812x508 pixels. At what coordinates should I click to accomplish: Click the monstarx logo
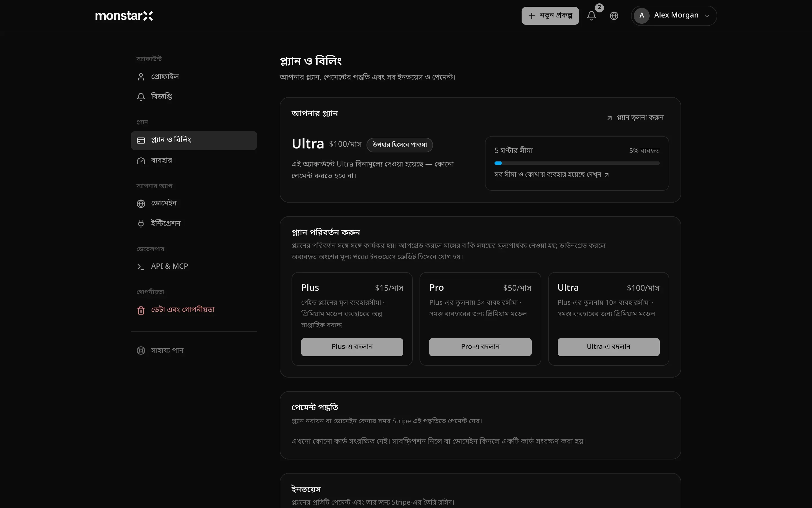pyautogui.click(x=124, y=16)
